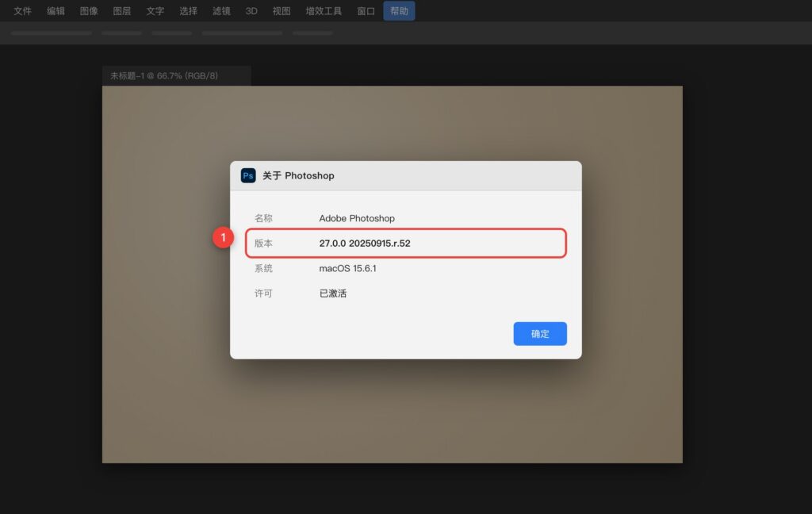Click the Ps logo in dialog title
812x514 pixels.
point(248,175)
